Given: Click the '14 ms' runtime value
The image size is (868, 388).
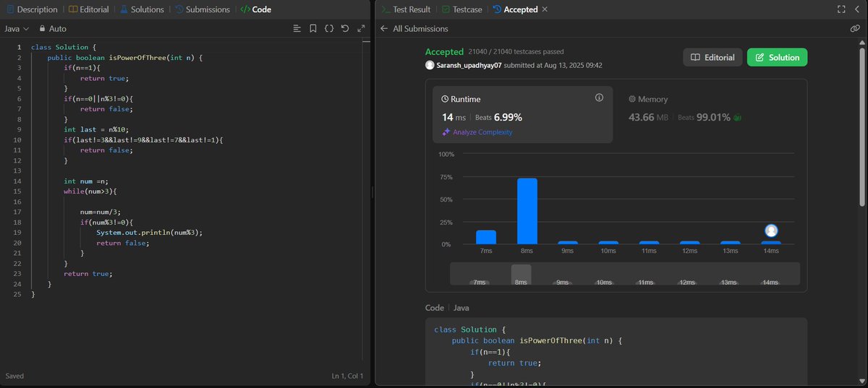Looking at the screenshot, I should 454,117.
